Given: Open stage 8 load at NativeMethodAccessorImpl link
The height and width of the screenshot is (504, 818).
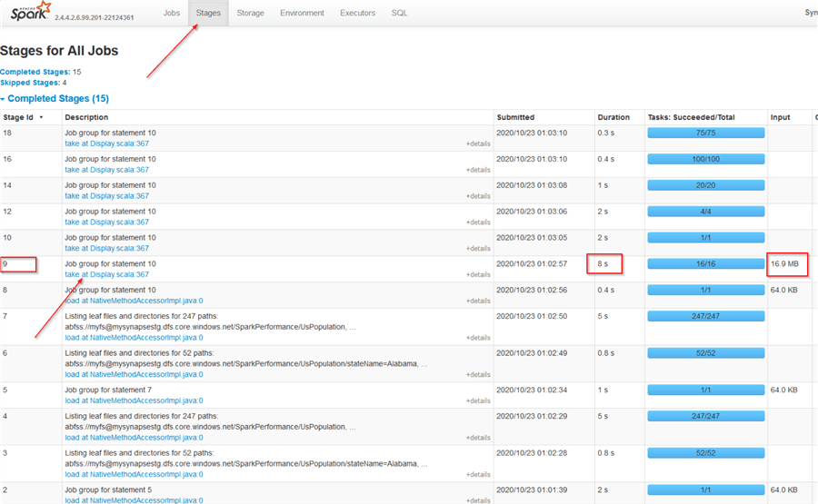Looking at the screenshot, I should pos(135,301).
